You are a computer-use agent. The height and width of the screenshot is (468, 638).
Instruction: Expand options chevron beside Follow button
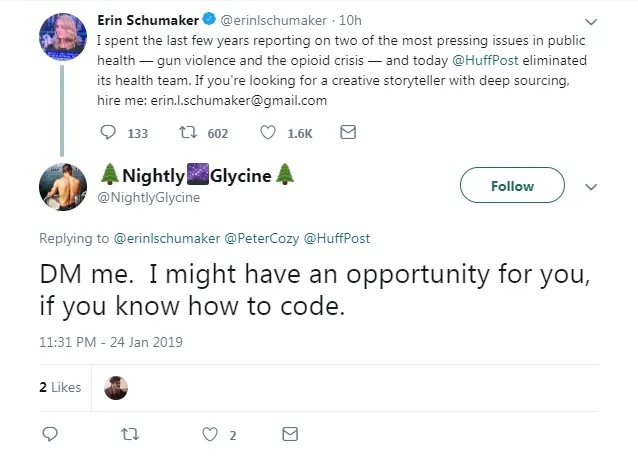[x=591, y=187]
